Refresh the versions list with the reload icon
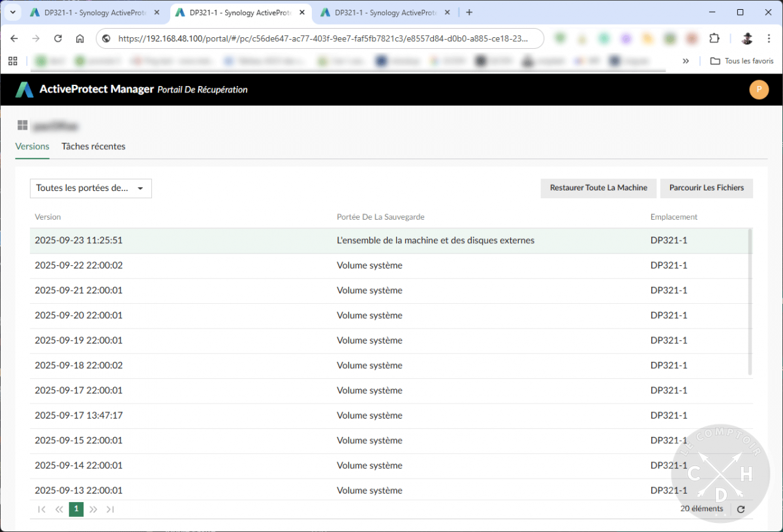This screenshot has height=532, width=783. 741,509
